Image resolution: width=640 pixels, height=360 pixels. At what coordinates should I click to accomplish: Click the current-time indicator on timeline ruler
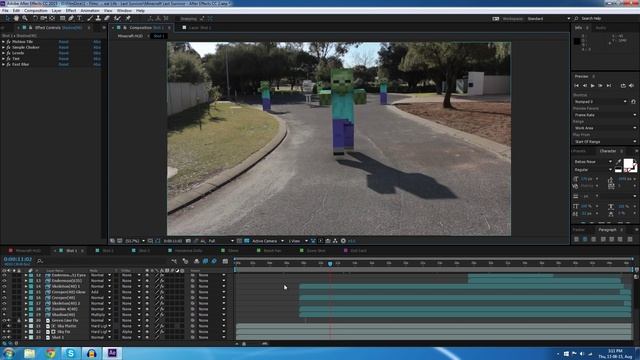point(330,264)
